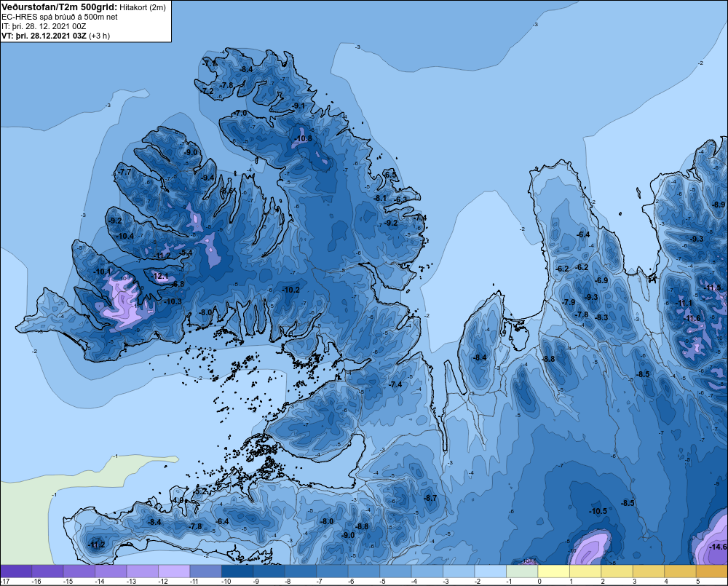Image resolution: width=728 pixels, height=586 pixels.
Task: Select the -7.9 temperature label
Action: (569, 302)
